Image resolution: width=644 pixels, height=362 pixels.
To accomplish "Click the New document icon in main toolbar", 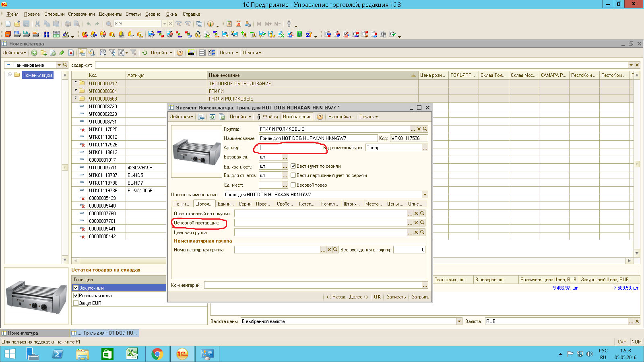I will click(8, 24).
